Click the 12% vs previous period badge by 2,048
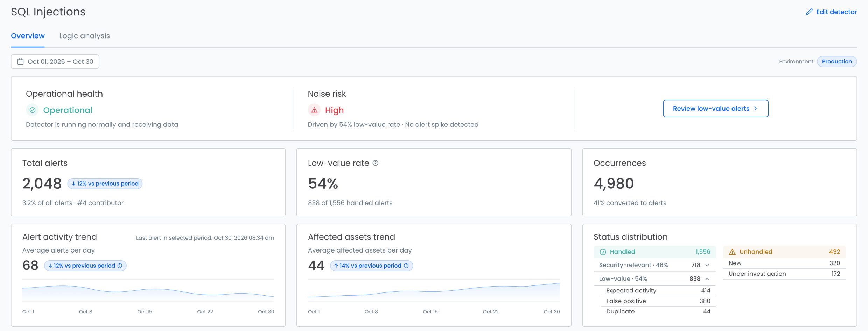This screenshot has width=868, height=331. (x=105, y=184)
